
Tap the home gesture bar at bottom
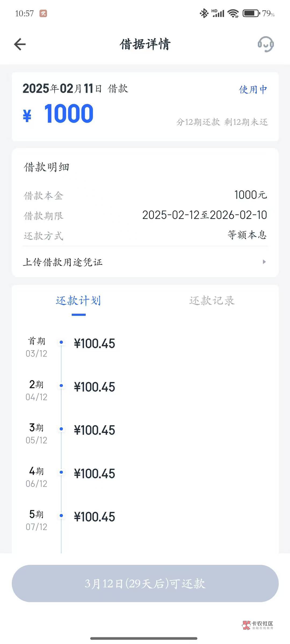pos(144,638)
